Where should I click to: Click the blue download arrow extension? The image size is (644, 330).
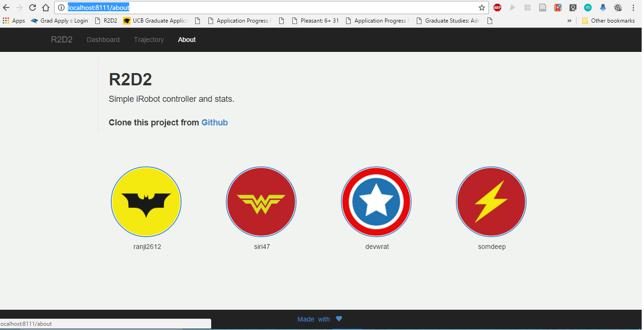(603, 8)
